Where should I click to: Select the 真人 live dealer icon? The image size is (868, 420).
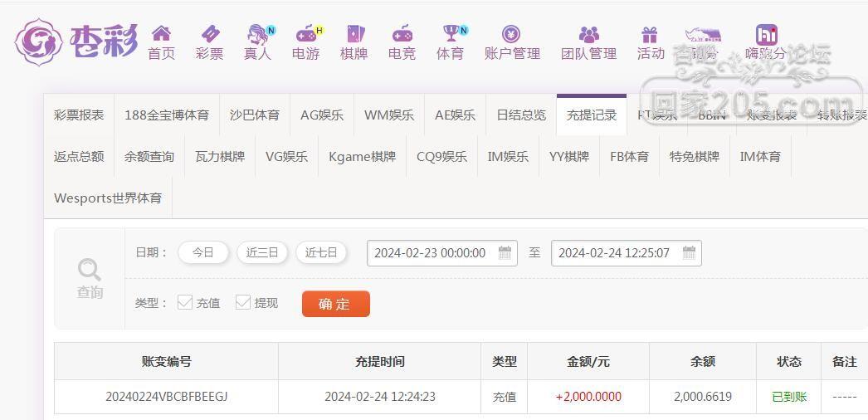click(258, 34)
